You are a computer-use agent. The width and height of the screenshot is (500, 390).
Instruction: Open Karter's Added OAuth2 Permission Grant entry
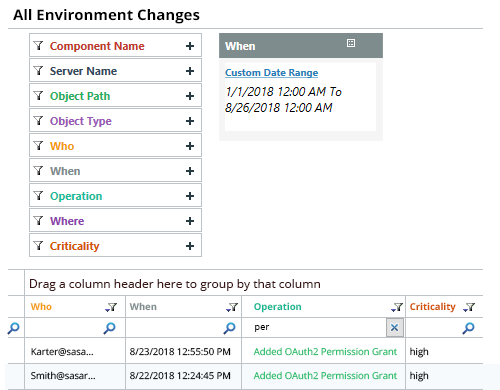[325, 352]
